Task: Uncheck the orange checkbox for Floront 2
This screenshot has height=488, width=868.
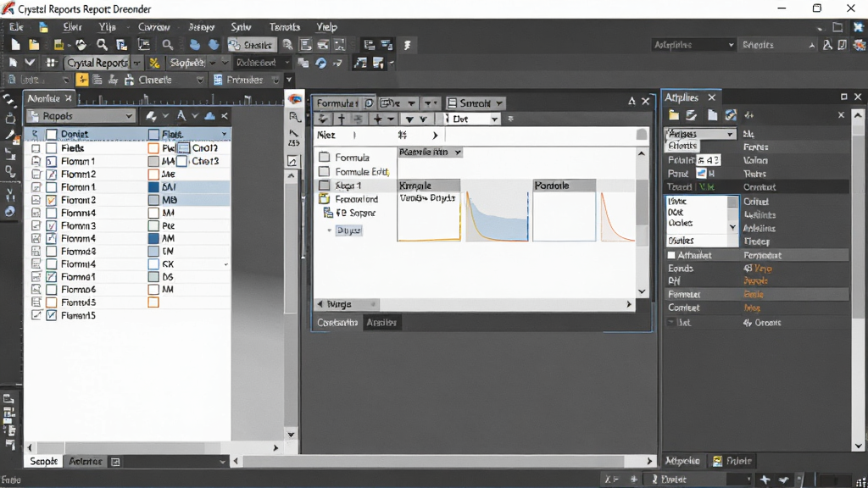Action: pos(52,200)
